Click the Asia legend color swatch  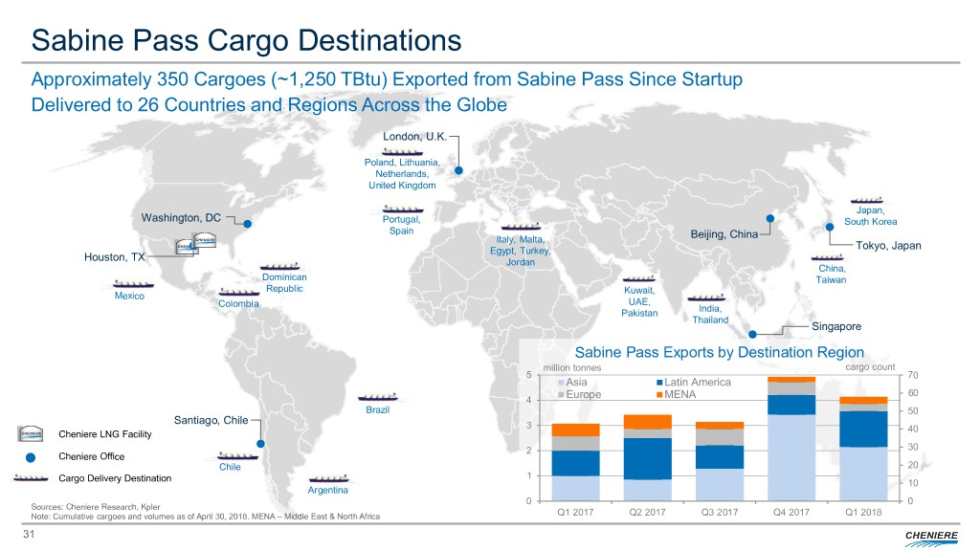pos(561,383)
